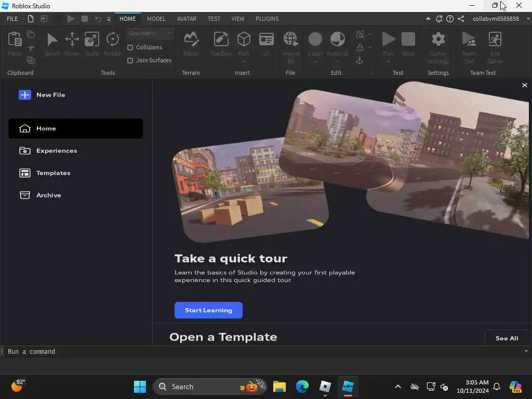Expand the Play dropdown arrow

(389, 62)
